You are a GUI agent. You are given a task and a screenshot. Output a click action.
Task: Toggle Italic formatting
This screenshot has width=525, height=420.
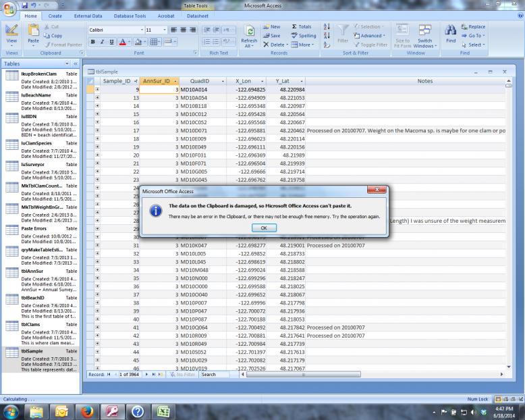pyautogui.click(x=102, y=42)
